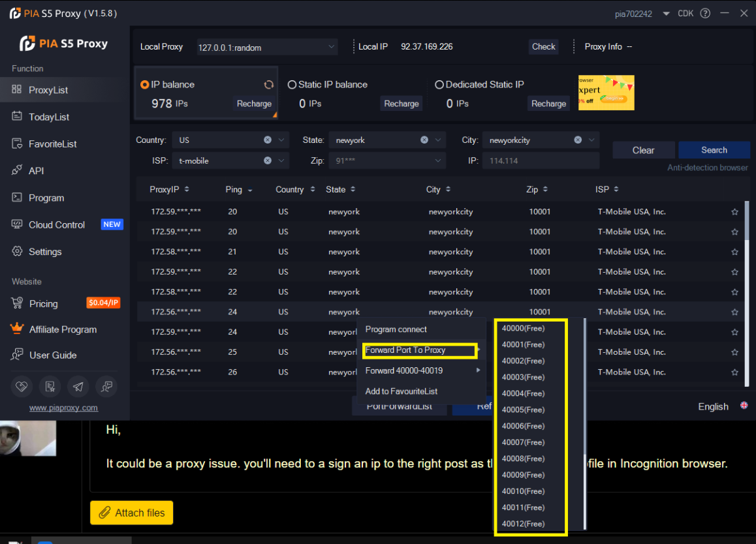Open the help question mark icon

pos(705,14)
